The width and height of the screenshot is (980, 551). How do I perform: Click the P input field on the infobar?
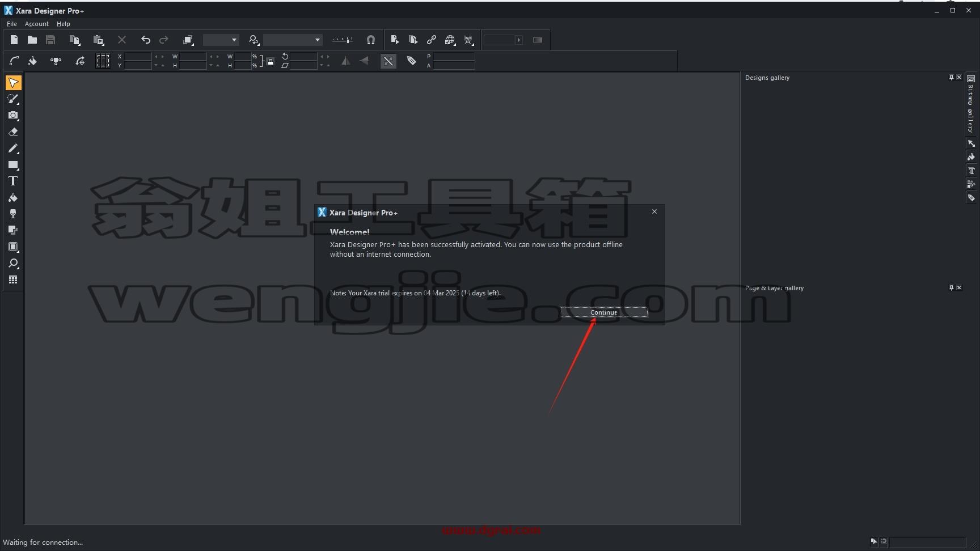[x=454, y=57]
